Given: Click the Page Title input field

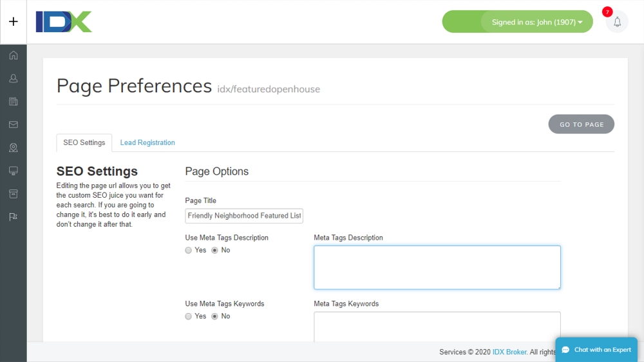Looking at the screenshot, I should click(244, 216).
